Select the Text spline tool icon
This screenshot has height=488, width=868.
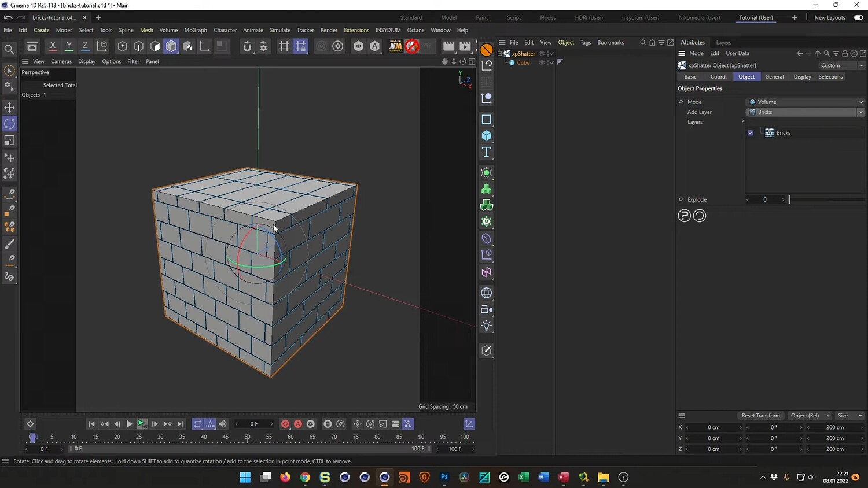[487, 152]
